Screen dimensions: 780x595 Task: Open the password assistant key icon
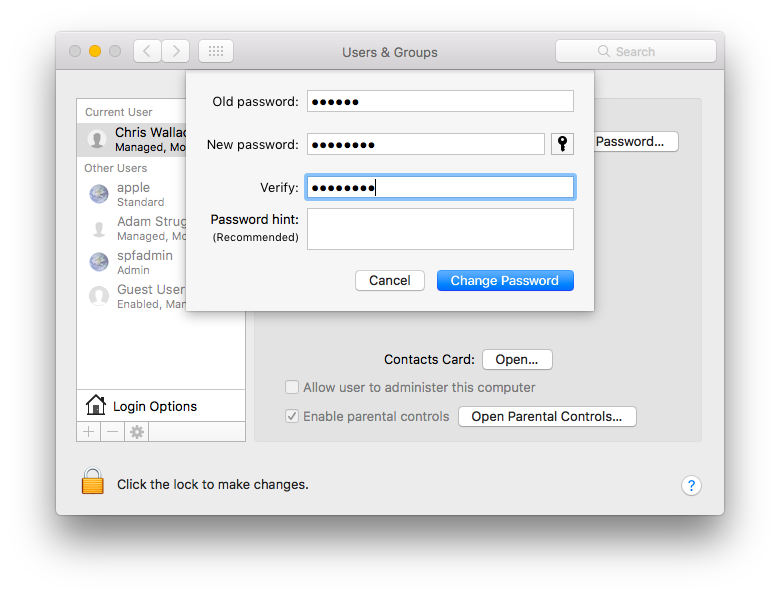[x=562, y=144]
